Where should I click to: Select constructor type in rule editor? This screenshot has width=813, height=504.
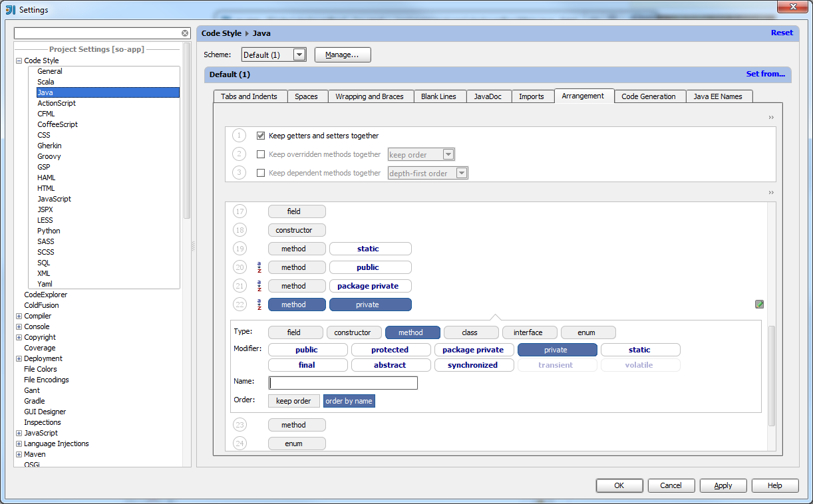coord(353,332)
